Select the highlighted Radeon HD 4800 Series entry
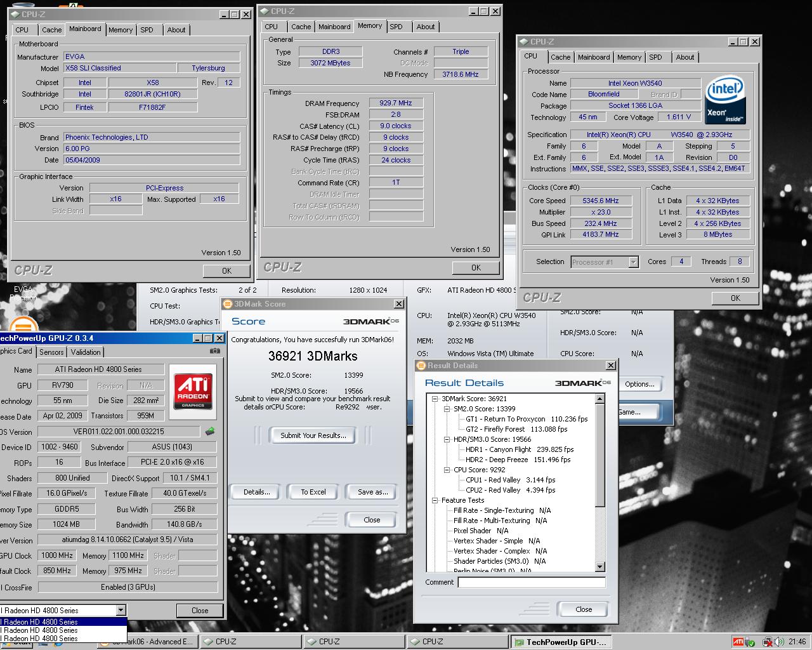Viewport: 812px width, 650px height. pos(63,622)
